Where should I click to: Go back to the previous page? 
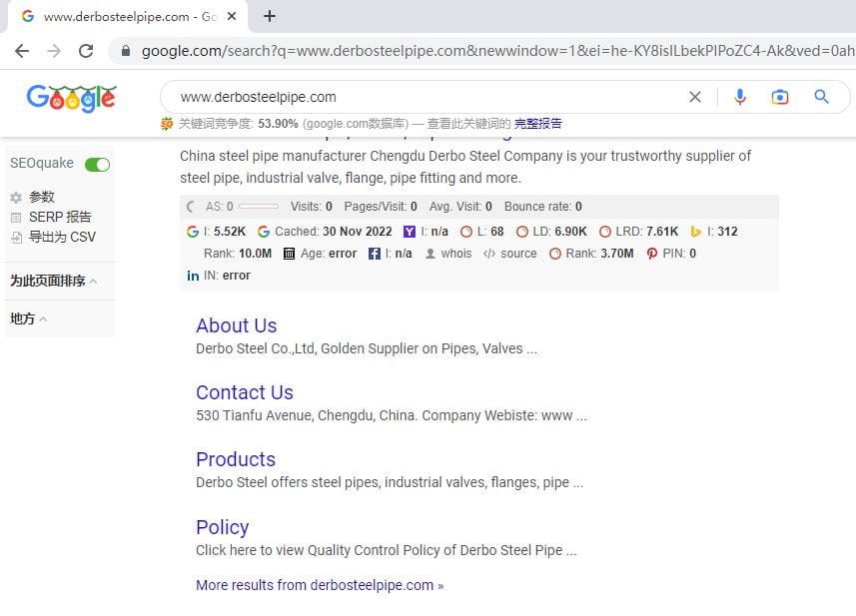(22, 51)
